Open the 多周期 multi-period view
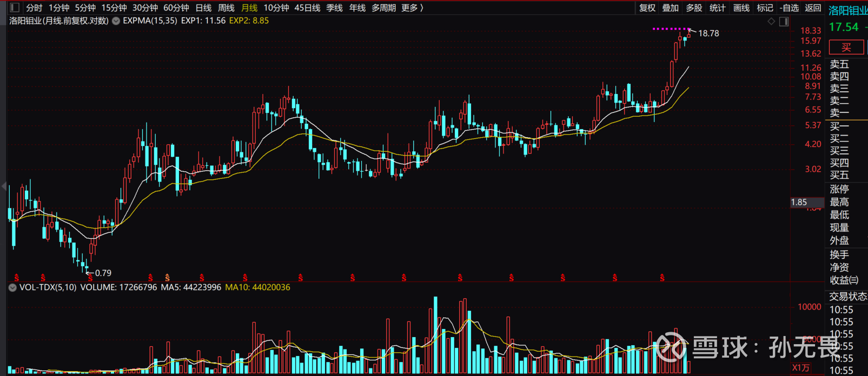 coord(383,8)
